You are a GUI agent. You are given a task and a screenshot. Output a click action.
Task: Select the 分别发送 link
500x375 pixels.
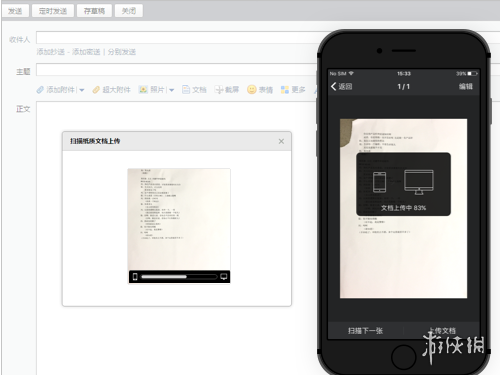[x=122, y=52]
